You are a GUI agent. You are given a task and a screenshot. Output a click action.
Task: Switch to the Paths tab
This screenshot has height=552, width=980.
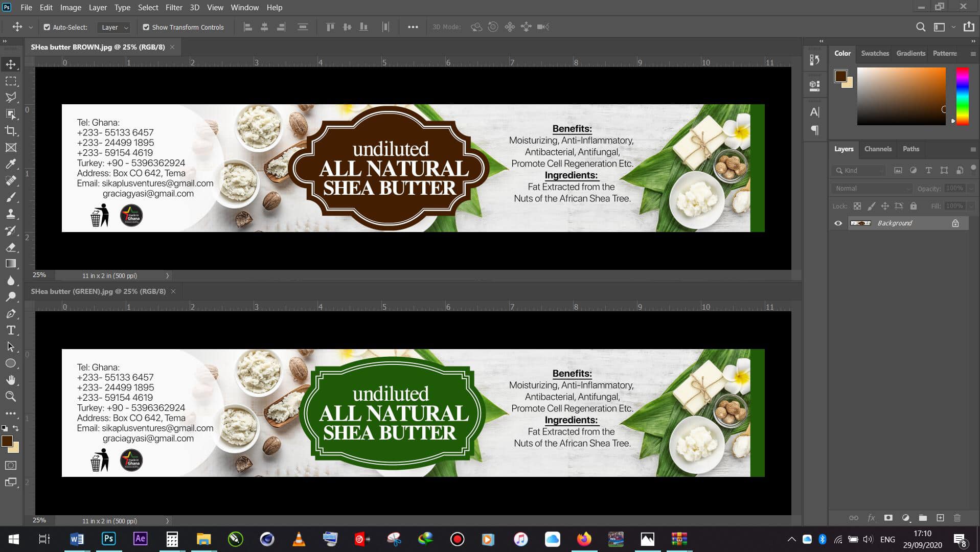pos(910,149)
